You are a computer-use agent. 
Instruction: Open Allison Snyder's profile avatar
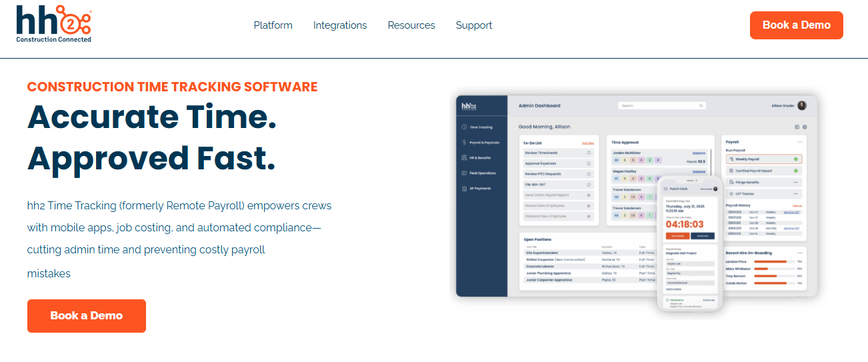pos(801,105)
